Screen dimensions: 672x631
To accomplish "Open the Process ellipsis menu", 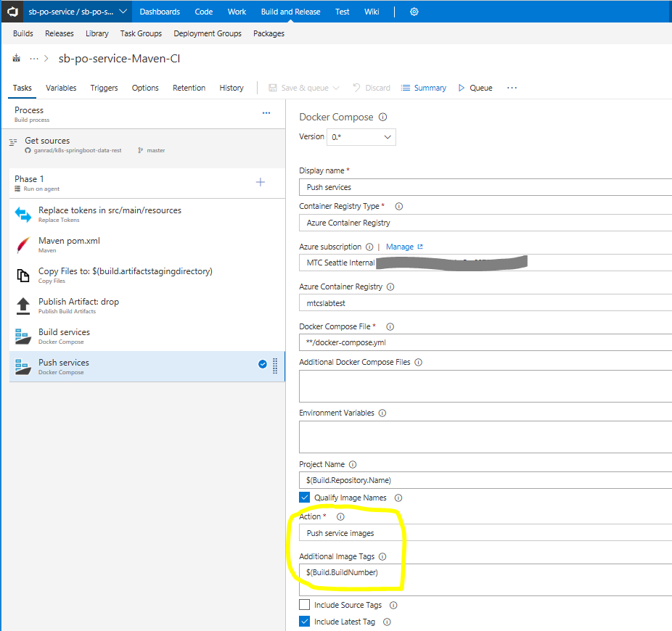I will [266, 113].
